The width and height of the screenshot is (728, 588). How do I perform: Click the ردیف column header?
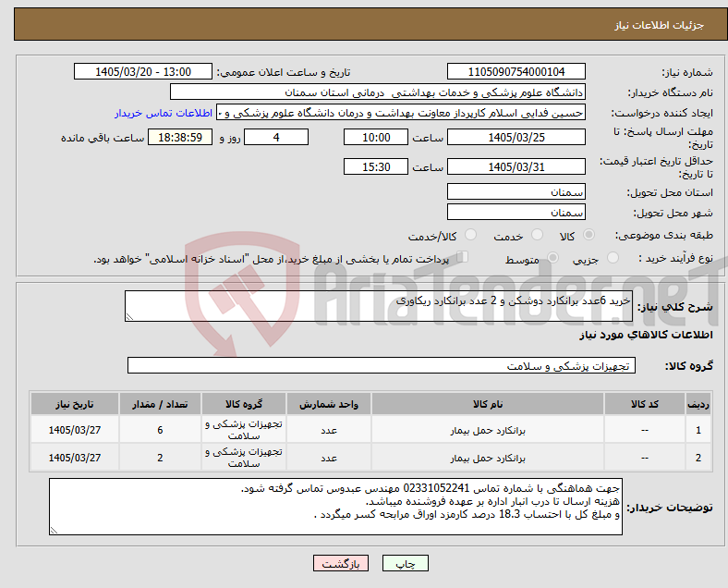[698, 404]
